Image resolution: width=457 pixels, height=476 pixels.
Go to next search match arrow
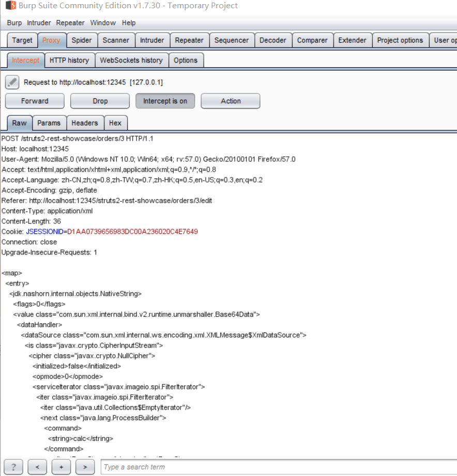[x=85, y=467]
